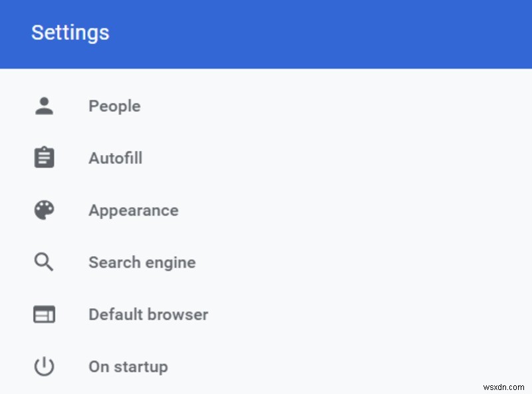The height and width of the screenshot is (394, 532).
Task: Click the Settings page heading
Action: click(x=70, y=33)
